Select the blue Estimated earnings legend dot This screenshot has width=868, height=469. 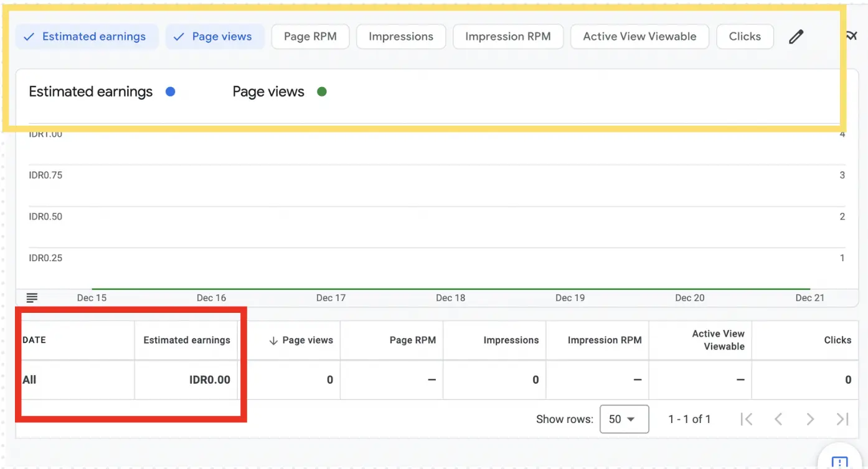tap(171, 91)
